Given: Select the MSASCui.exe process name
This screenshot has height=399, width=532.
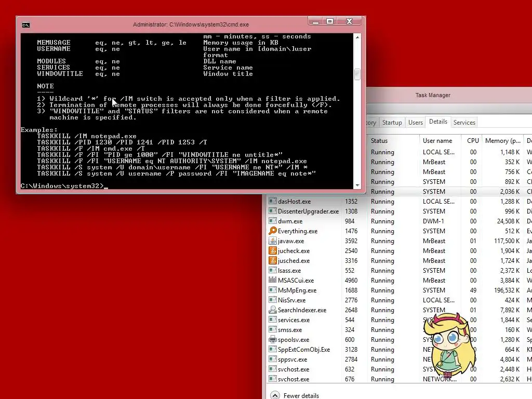Looking at the screenshot, I should (x=296, y=280).
